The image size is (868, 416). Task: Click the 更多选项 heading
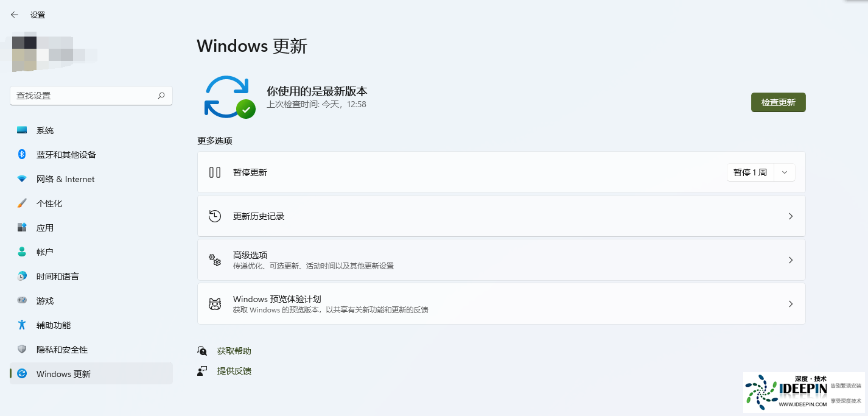[215, 141]
